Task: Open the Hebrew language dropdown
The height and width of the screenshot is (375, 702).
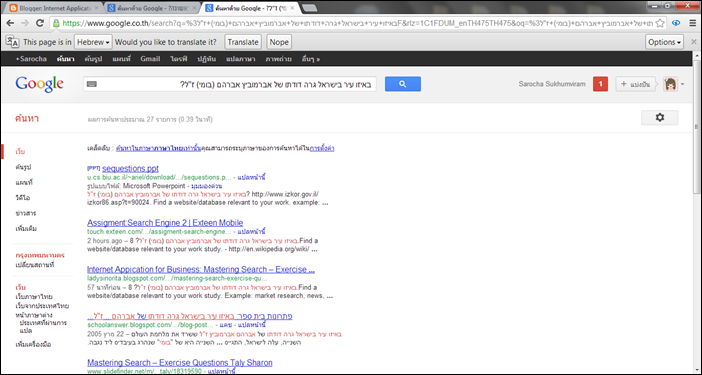Action: 93,42
